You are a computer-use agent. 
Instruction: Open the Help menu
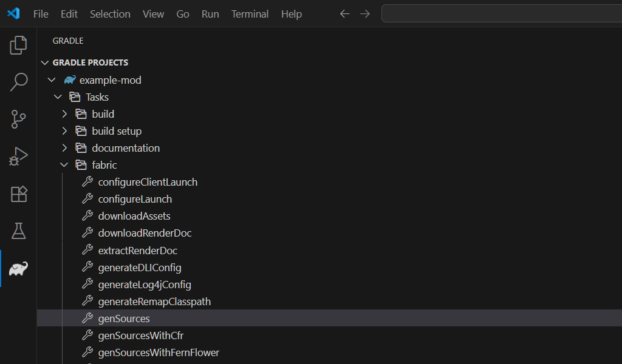(291, 14)
